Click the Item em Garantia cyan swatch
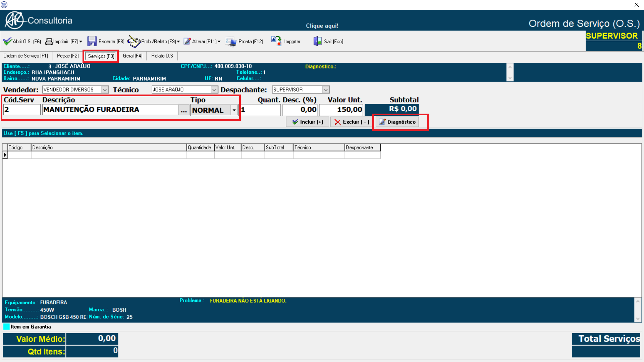The height and width of the screenshot is (362, 644). click(x=6, y=326)
